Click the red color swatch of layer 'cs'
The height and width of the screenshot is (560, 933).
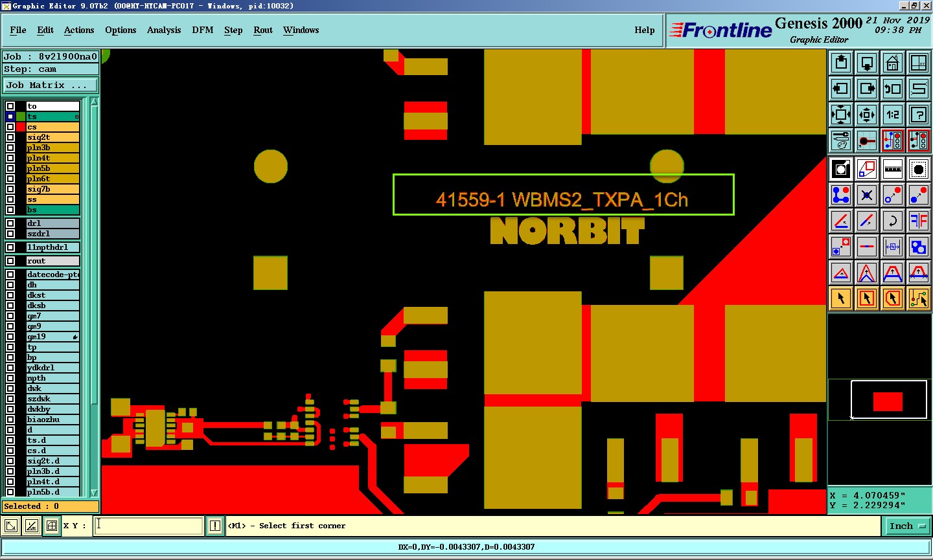point(21,127)
